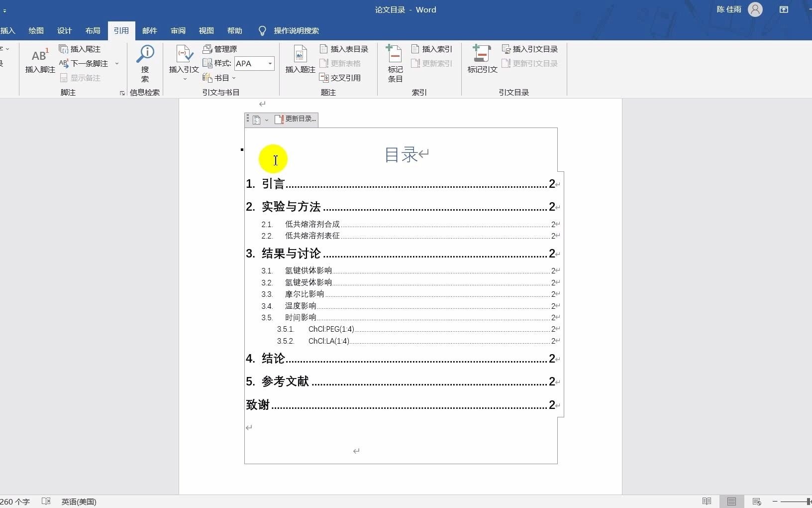Click the language indicator 英语(美国)
This screenshot has height=508, width=812.
point(79,502)
